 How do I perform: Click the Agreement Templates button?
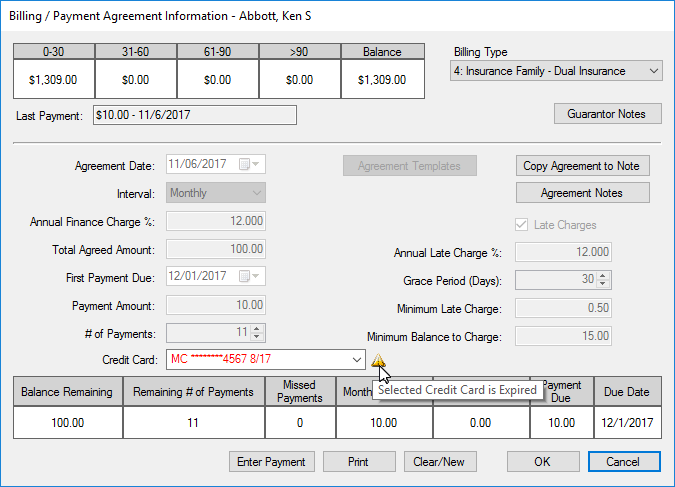point(409,166)
